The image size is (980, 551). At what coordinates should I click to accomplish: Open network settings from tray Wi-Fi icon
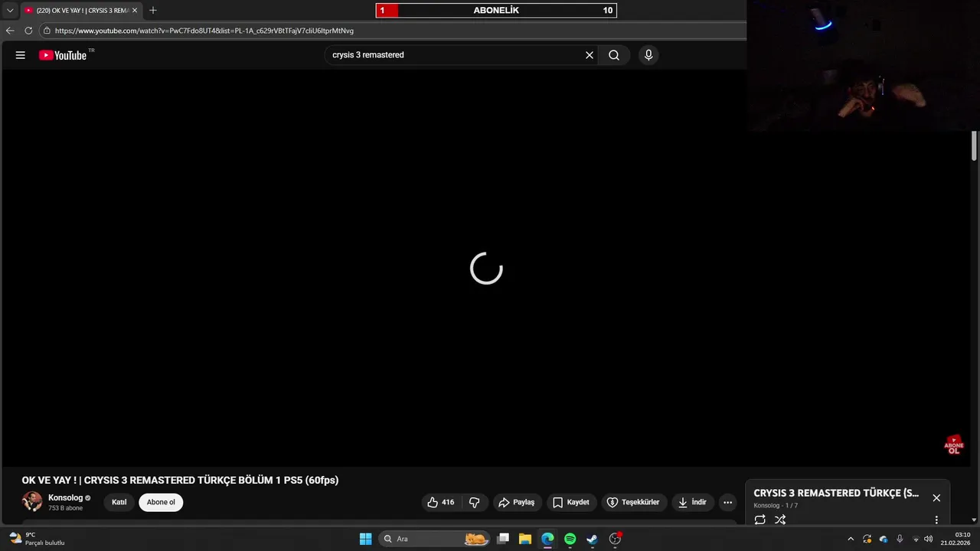[916, 539]
